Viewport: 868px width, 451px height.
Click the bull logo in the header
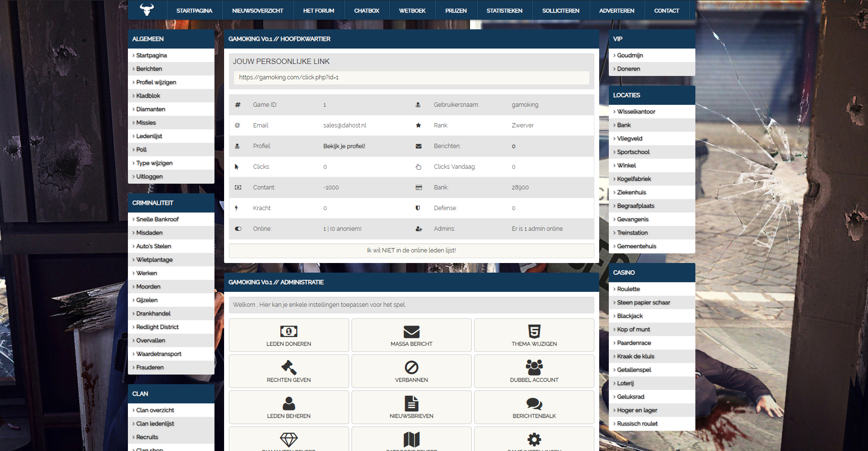(147, 10)
